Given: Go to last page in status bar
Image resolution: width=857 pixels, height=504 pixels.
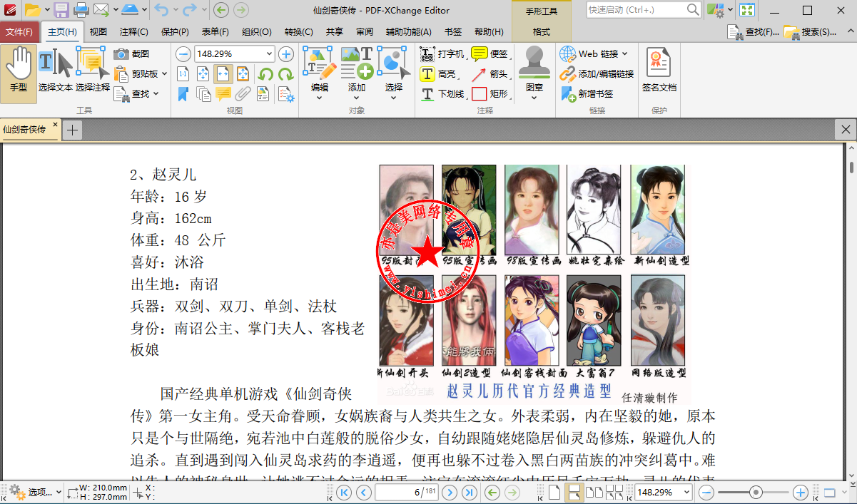Looking at the screenshot, I should (470, 492).
